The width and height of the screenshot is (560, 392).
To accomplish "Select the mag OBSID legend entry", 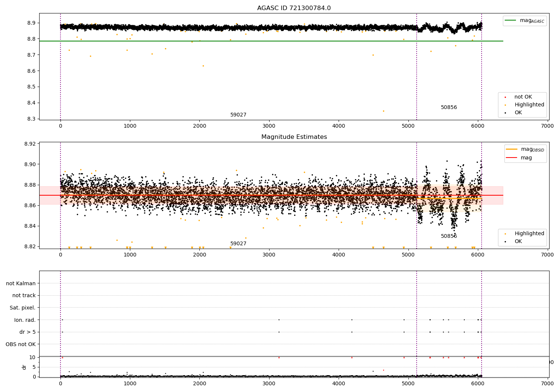I will click(525, 149).
